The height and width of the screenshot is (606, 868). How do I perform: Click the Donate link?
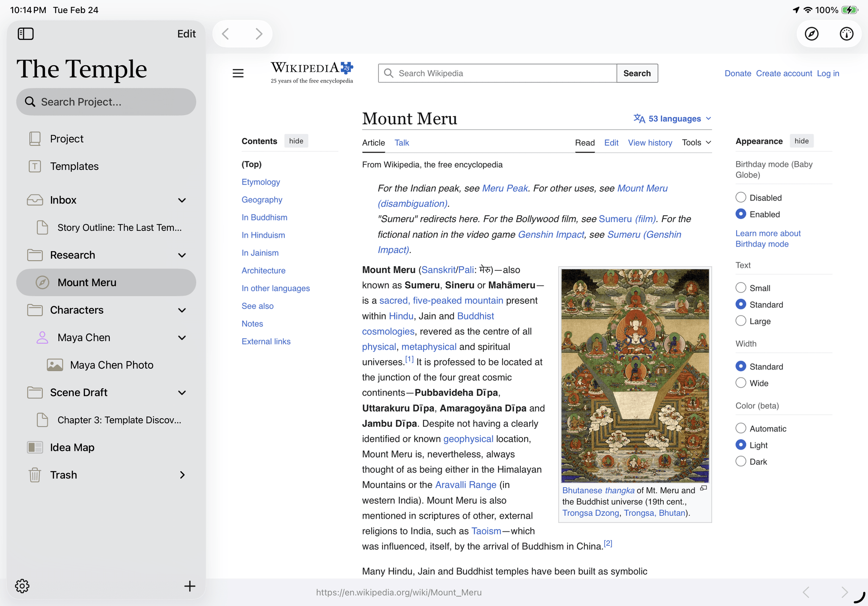(738, 73)
